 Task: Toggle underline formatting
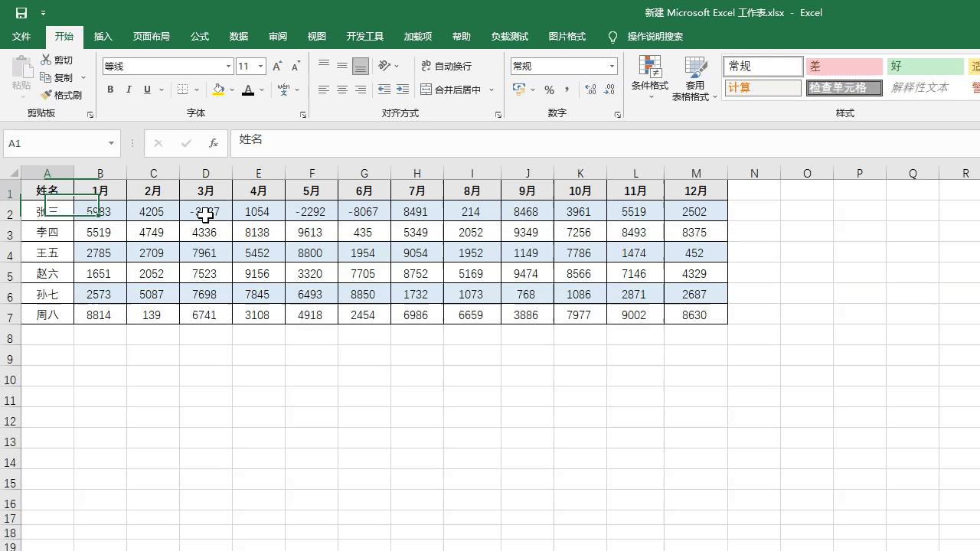pyautogui.click(x=145, y=90)
